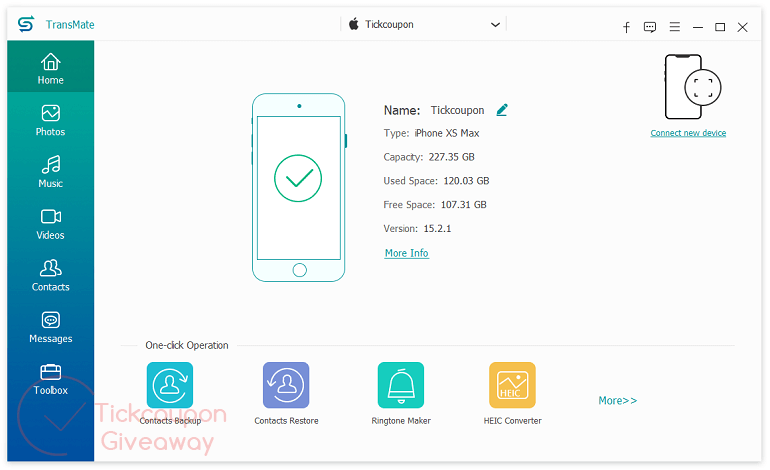Launch the Contacts Backup tool
Screen dimensions: 770x470
[x=170, y=393]
